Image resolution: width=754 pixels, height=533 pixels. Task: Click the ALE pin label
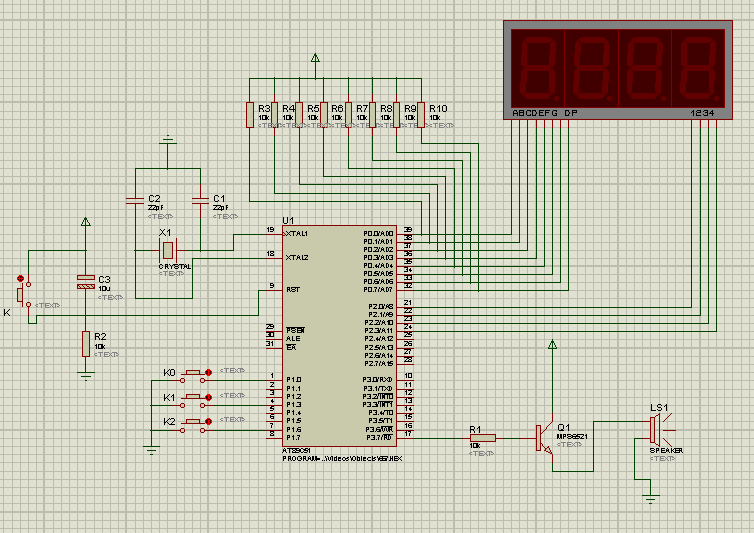pyautogui.click(x=293, y=339)
